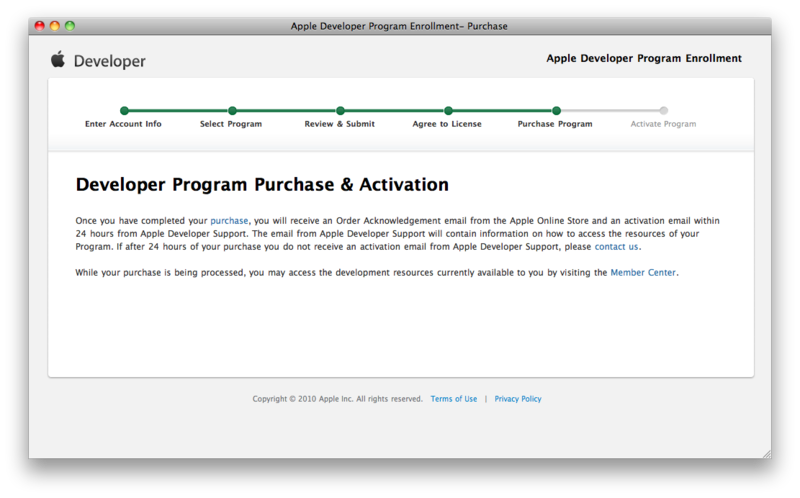Viewport: 800px width, 498px height.
Task: Open the contact us link
Action: pyautogui.click(x=616, y=247)
